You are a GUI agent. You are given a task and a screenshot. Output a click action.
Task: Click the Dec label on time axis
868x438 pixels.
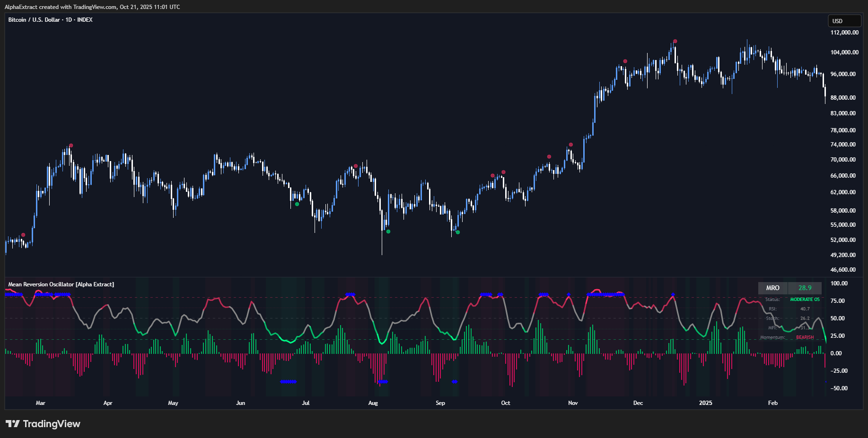(638, 403)
